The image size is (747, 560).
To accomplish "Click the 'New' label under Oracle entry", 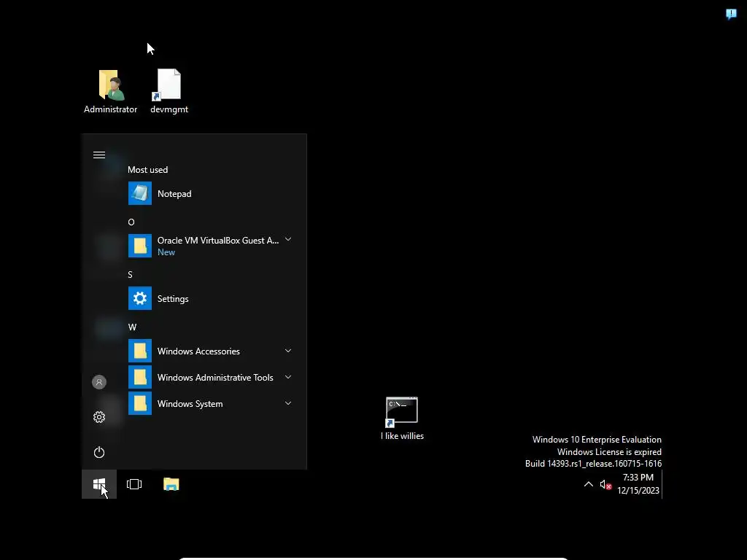I will [166, 252].
